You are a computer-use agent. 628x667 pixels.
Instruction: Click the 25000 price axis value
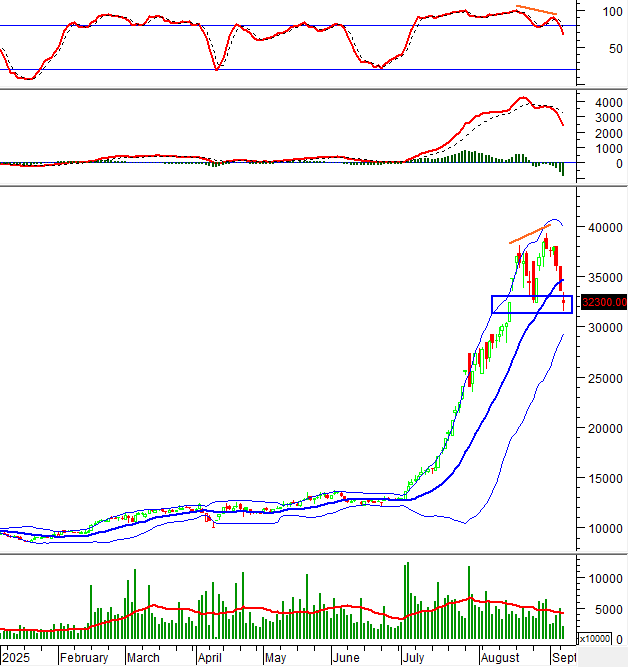click(x=605, y=378)
